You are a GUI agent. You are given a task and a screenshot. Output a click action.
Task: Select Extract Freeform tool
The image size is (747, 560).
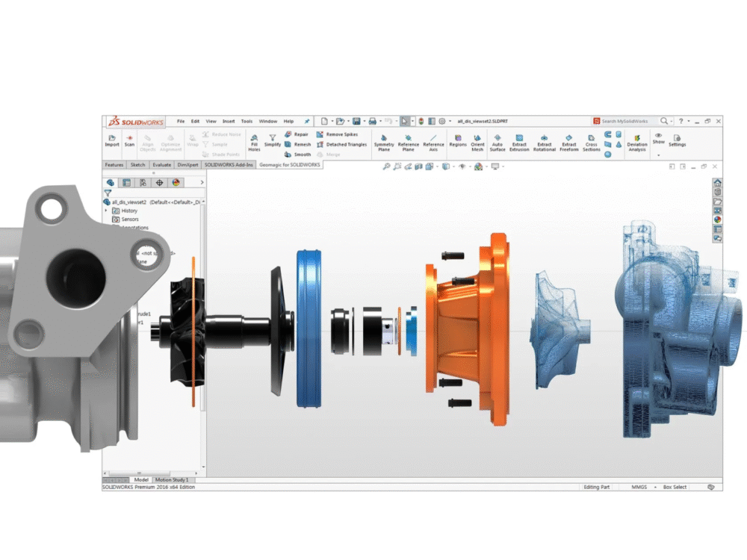tap(568, 143)
